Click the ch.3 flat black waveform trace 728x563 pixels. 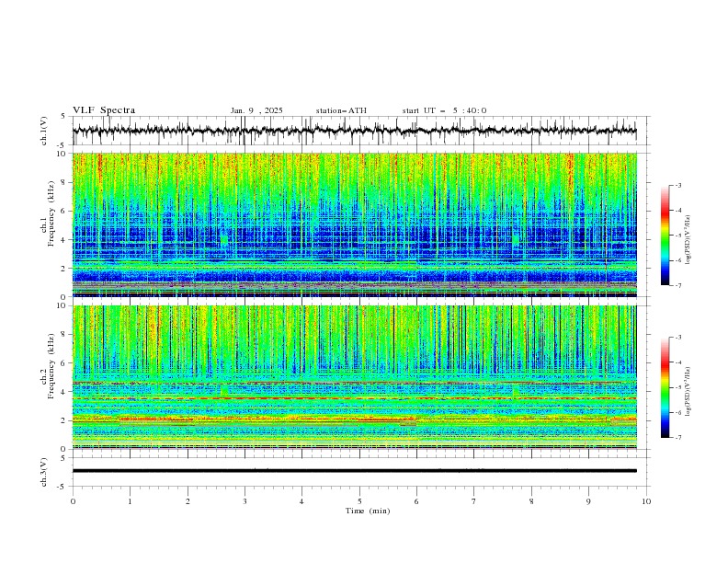coord(354,471)
